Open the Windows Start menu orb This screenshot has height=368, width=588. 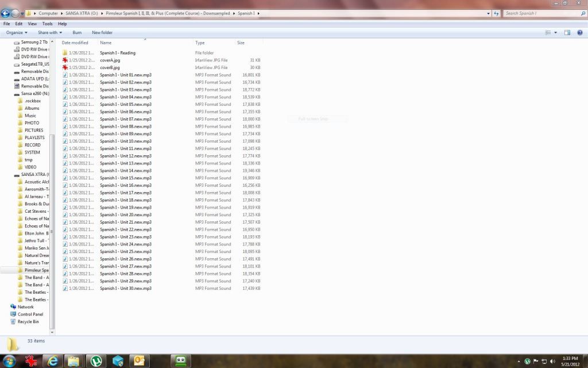(x=9, y=361)
